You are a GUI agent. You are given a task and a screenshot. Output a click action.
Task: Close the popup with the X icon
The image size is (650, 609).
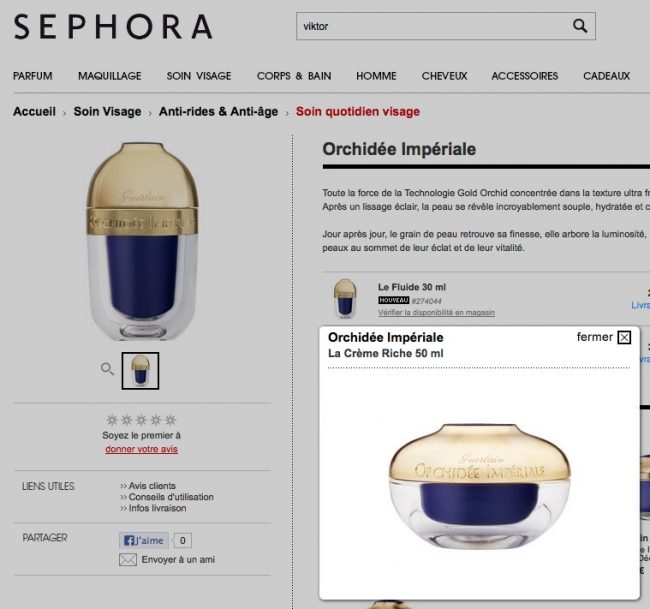click(624, 337)
